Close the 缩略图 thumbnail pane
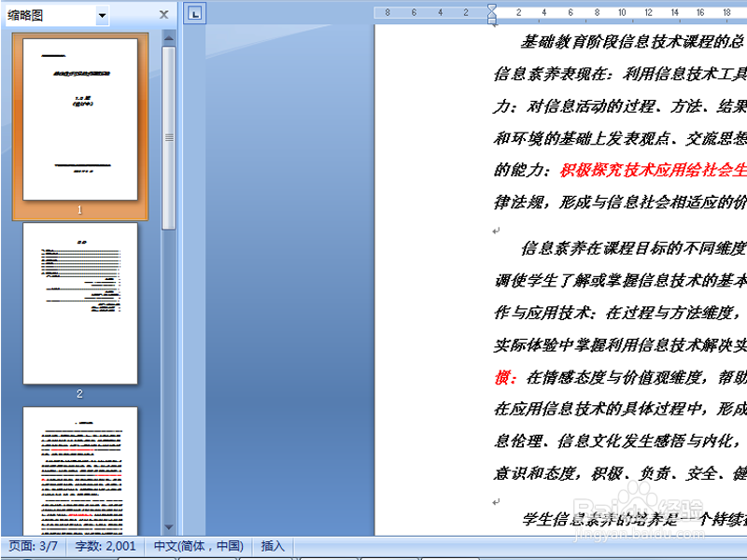 click(163, 14)
